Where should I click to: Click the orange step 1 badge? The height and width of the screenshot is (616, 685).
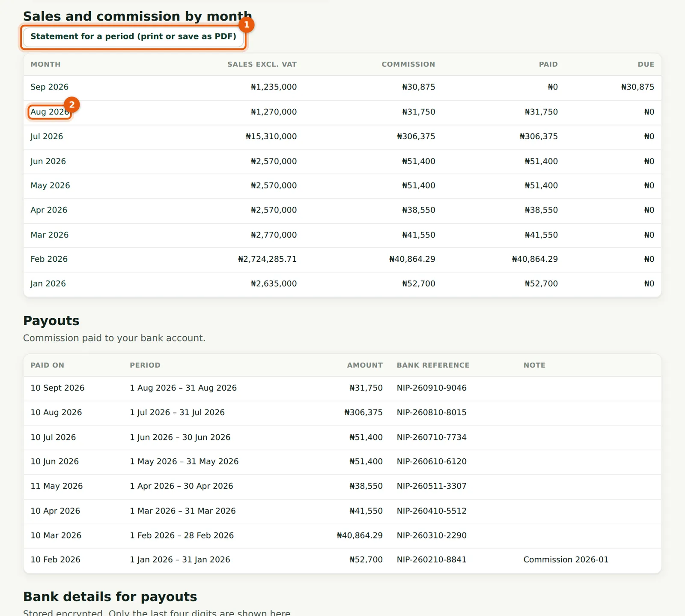(x=247, y=24)
